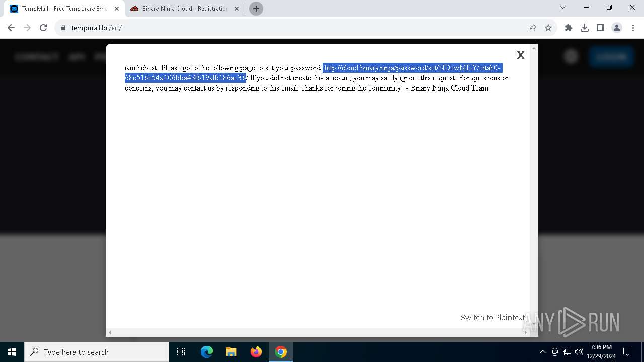
Task: Open a new browser tab
Action: coord(256,9)
